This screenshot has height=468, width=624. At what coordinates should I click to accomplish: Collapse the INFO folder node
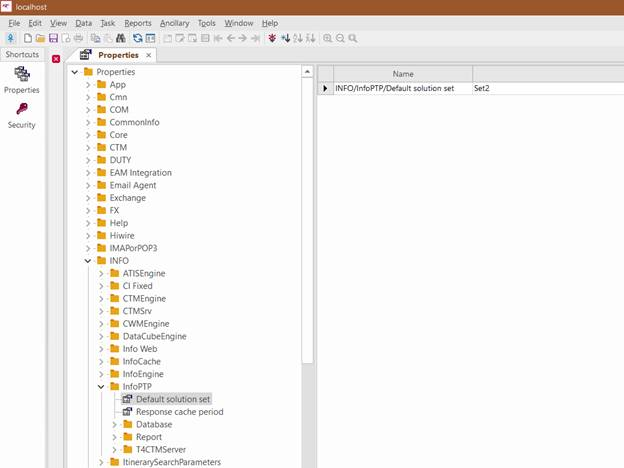pos(88,260)
